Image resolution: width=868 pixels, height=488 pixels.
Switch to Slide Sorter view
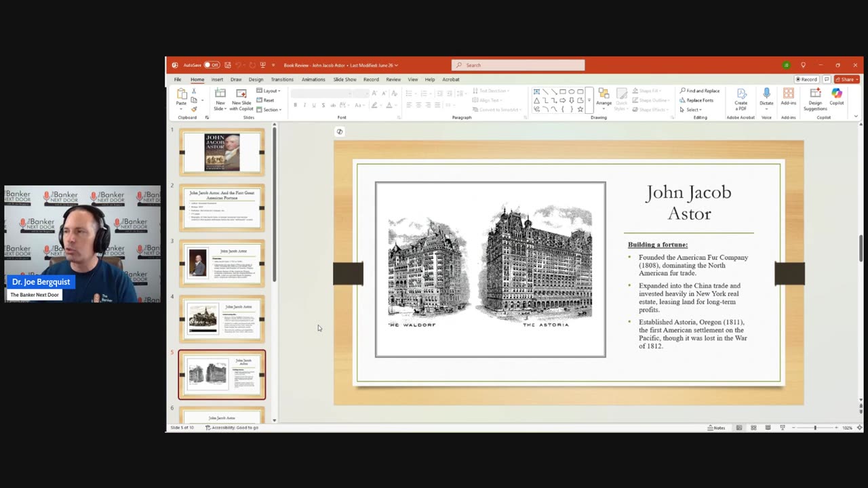(753, 428)
